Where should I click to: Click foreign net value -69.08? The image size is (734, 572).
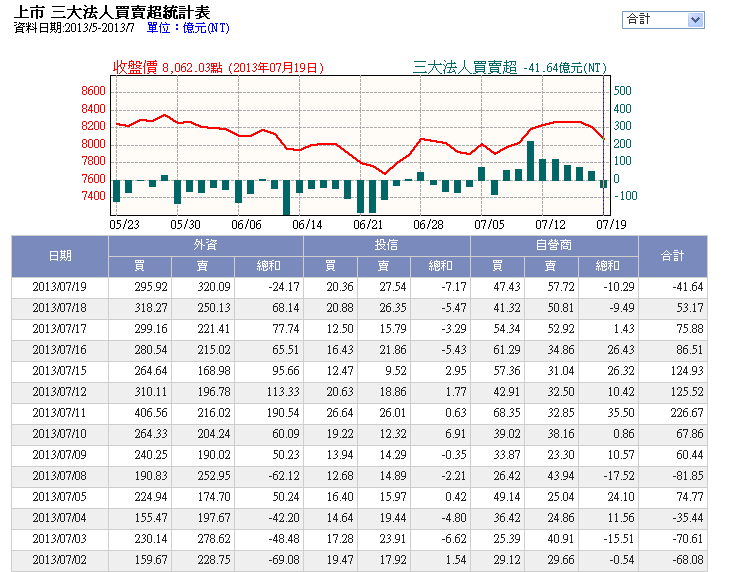[269, 560]
